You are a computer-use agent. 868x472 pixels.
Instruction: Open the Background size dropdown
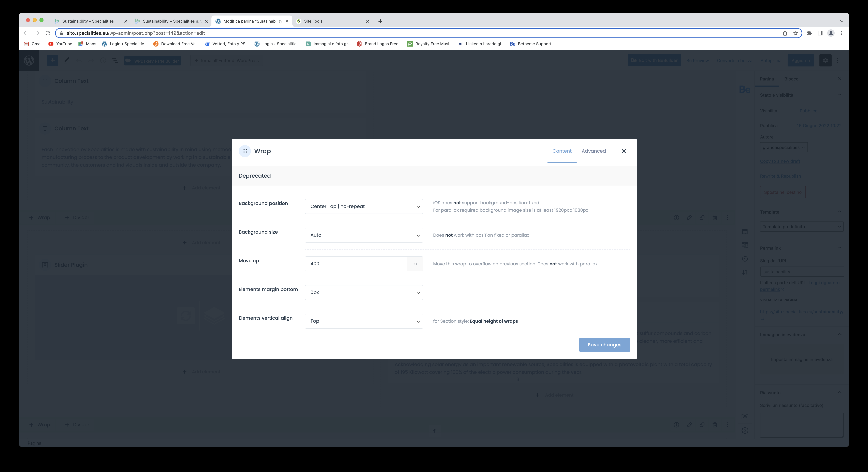pos(364,235)
